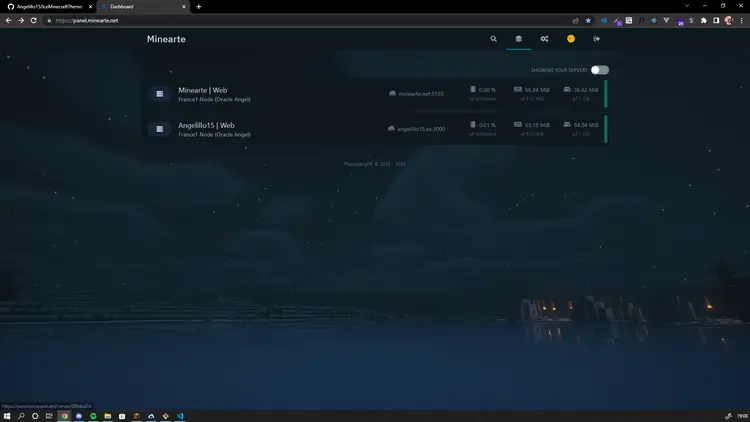
Task: Go forward in browser history
Action: [x=21, y=21]
